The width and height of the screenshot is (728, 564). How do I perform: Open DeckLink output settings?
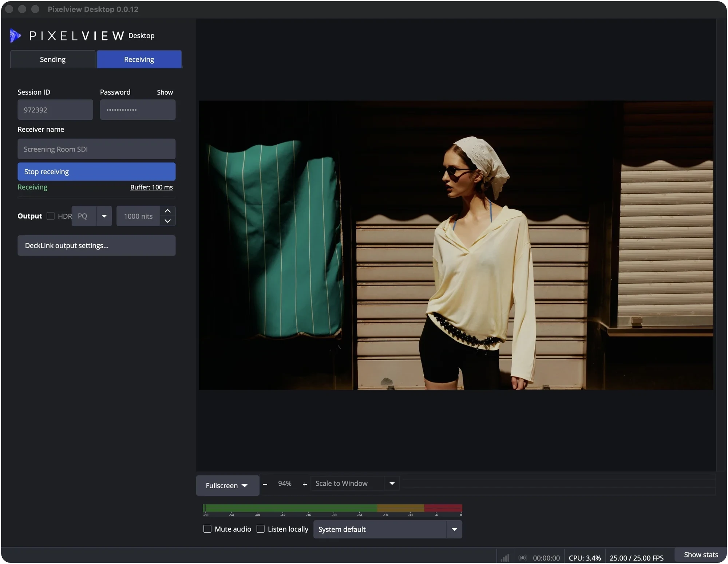click(x=96, y=246)
